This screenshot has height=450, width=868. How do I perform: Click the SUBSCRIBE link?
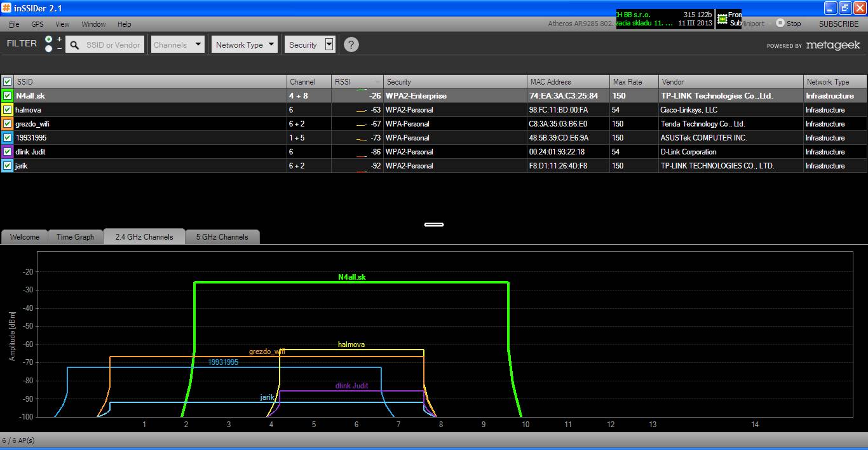tap(838, 24)
